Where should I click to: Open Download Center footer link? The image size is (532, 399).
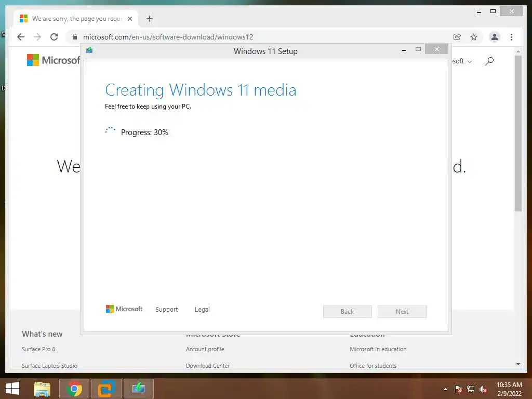pos(208,366)
